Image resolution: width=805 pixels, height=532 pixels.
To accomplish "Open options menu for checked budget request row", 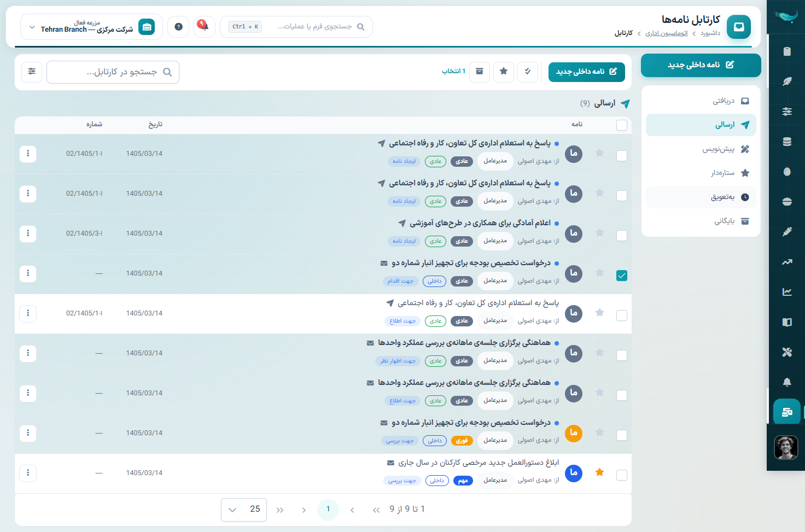I will coord(28,273).
